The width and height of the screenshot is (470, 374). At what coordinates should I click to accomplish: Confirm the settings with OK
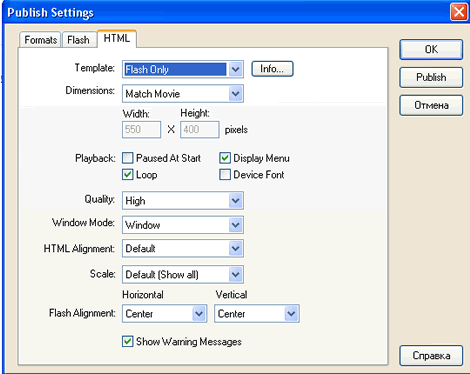pos(431,49)
